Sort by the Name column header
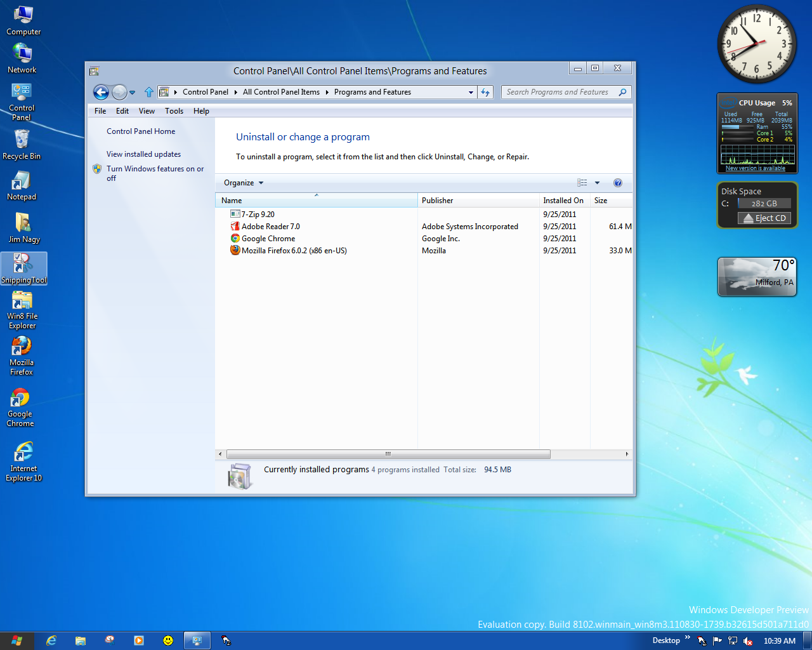Viewport: 812px width, 650px height. pos(317,201)
